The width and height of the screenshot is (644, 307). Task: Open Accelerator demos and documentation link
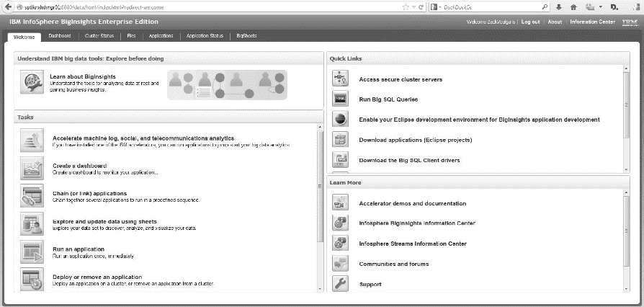412,203
